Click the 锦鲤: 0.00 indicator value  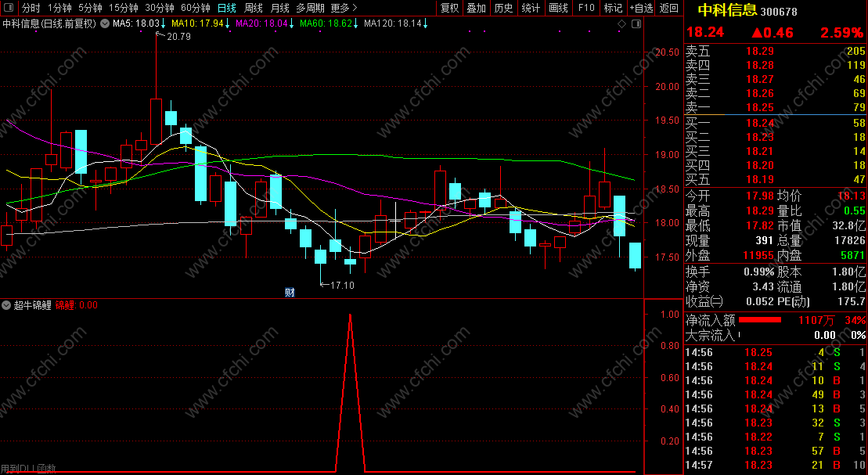click(77, 305)
